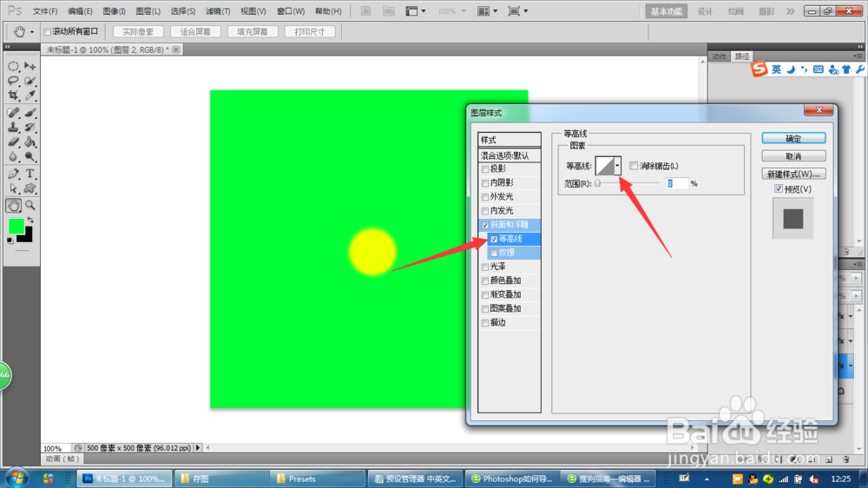Select the Dodge tool
This screenshot has height=488, width=868.
(x=30, y=157)
